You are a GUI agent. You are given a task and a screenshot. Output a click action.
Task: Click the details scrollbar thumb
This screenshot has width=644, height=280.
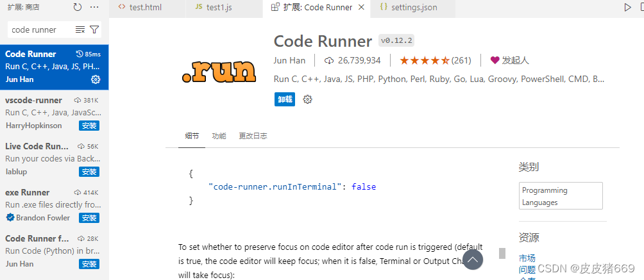tap(502, 253)
